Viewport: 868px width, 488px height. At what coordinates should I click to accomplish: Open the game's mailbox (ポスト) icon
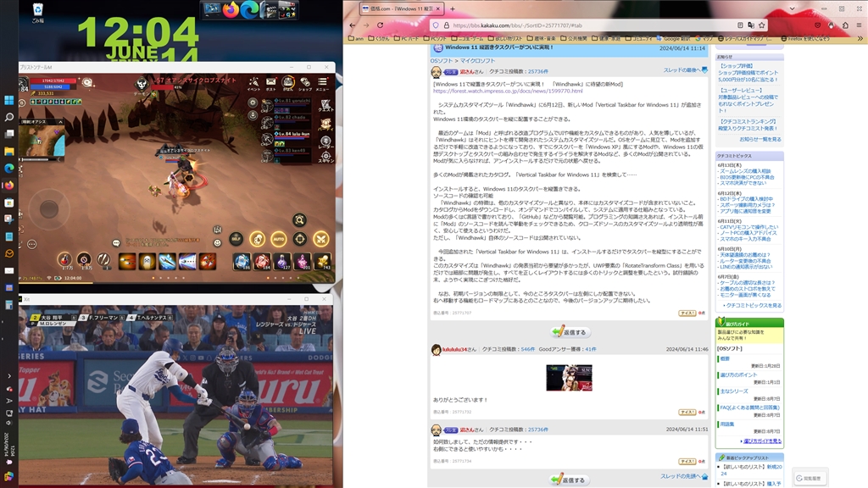coord(270,84)
